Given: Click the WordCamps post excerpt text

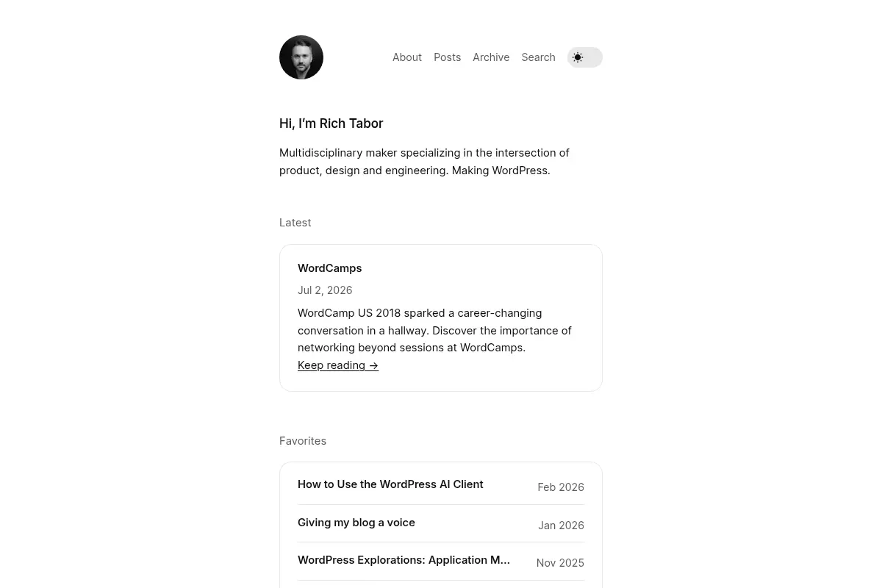Looking at the screenshot, I should click(434, 330).
